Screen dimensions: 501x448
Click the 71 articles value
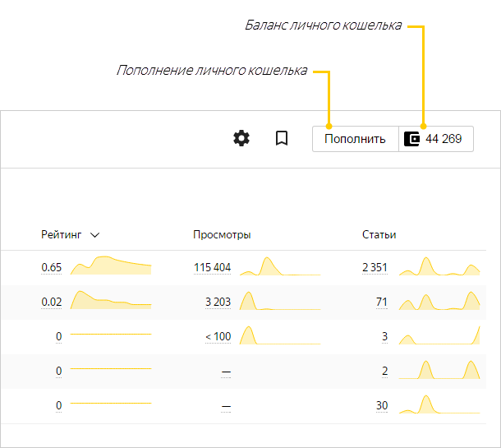[x=382, y=302]
